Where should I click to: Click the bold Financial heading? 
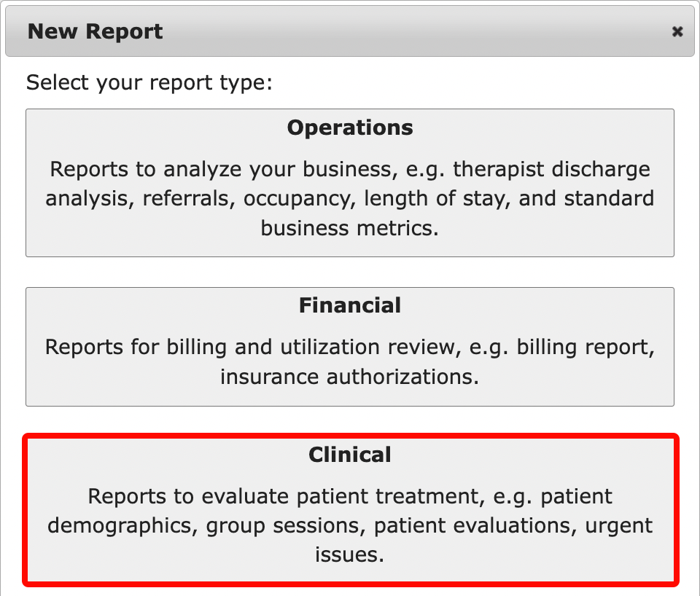coord(350,305)
